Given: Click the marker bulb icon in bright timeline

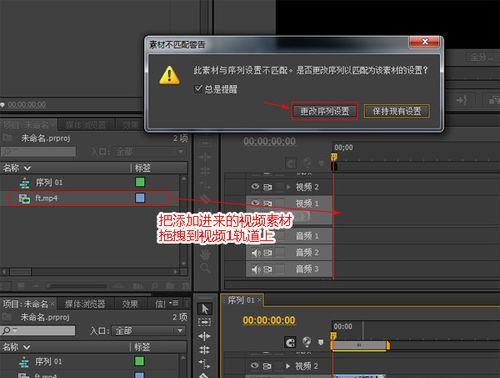Looking at the screenshot, I should pos(307,342).
